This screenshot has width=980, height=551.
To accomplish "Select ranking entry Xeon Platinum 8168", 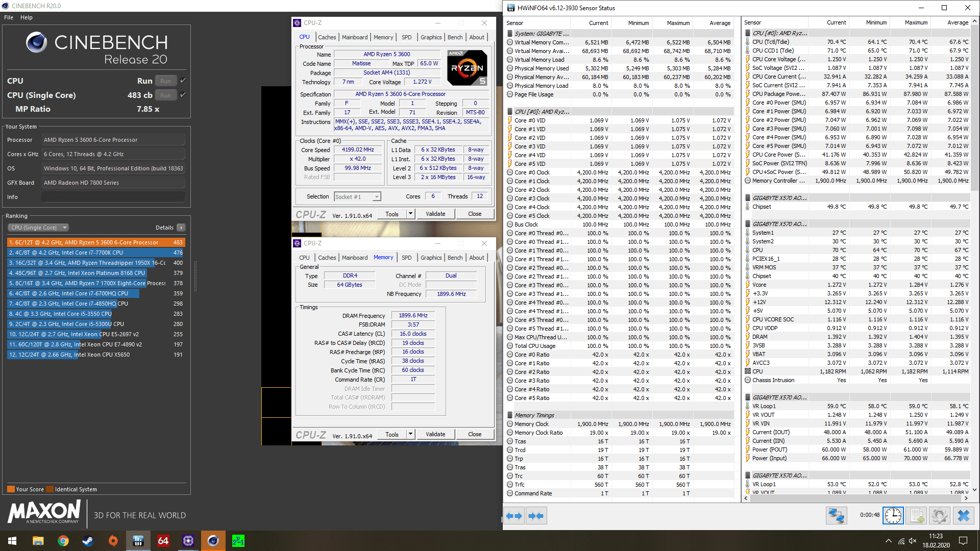I will pos(96,273).
